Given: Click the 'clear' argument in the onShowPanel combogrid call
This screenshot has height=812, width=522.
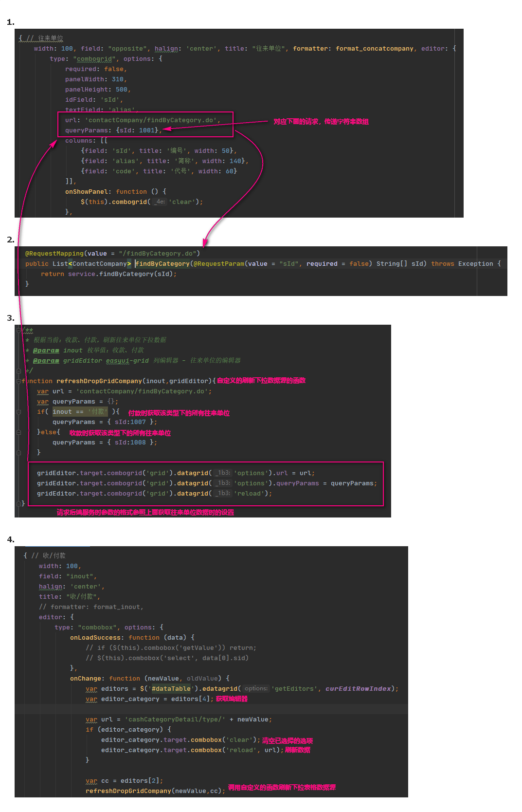Looking at the screenshot, I should point(182,202).
